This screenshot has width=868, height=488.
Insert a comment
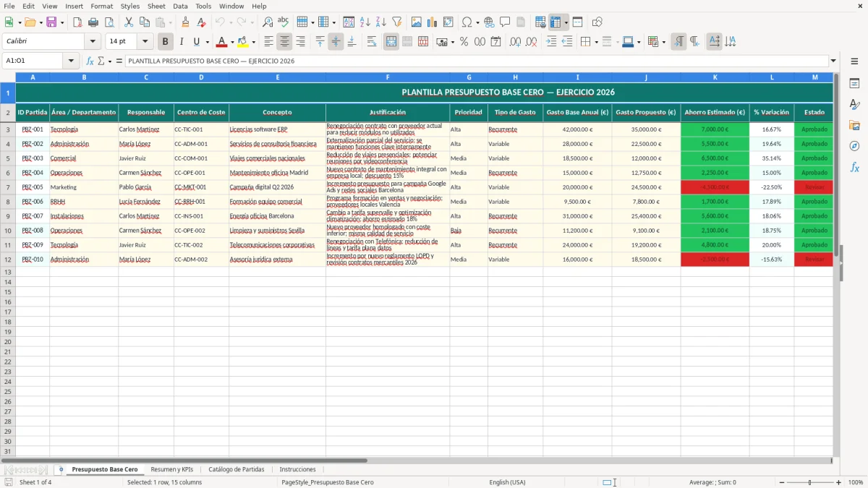click(505, 22)
